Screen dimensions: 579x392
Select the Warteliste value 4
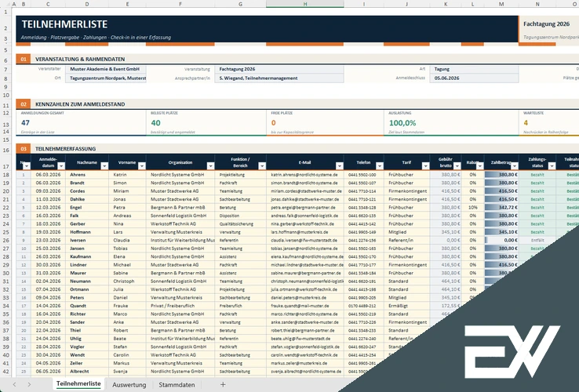coord(526,123)
